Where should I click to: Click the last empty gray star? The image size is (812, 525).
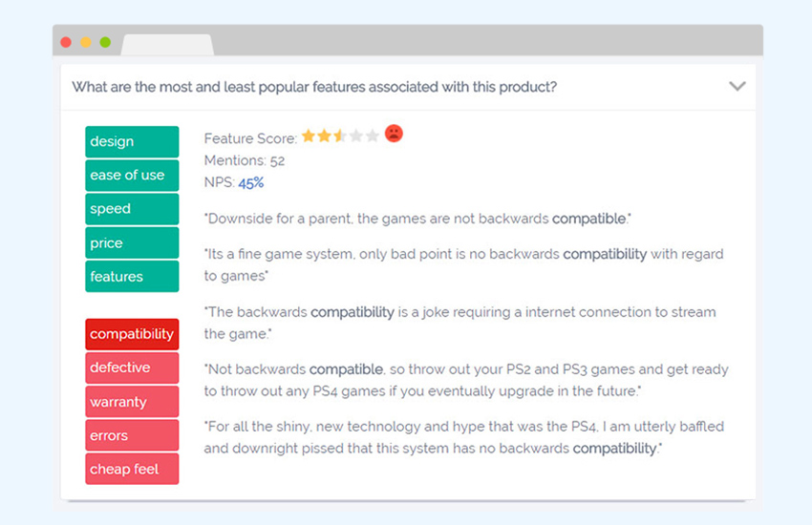coord(373,136)
